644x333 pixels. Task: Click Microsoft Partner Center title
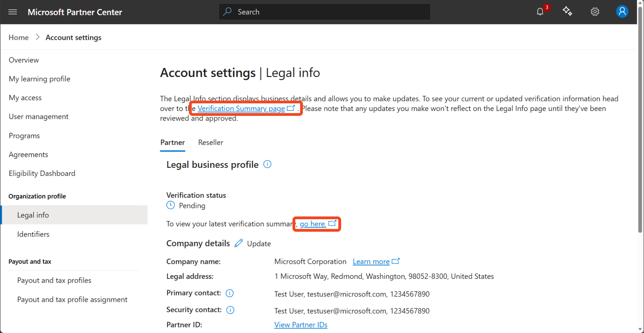click(x=75, y=12)
